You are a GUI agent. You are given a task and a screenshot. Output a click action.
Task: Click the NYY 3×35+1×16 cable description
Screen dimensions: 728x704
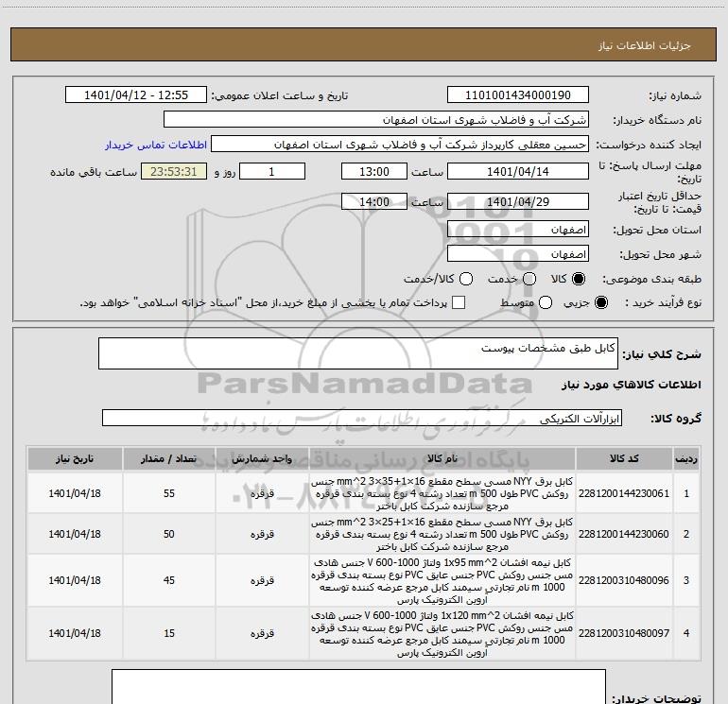pos(442,493)
